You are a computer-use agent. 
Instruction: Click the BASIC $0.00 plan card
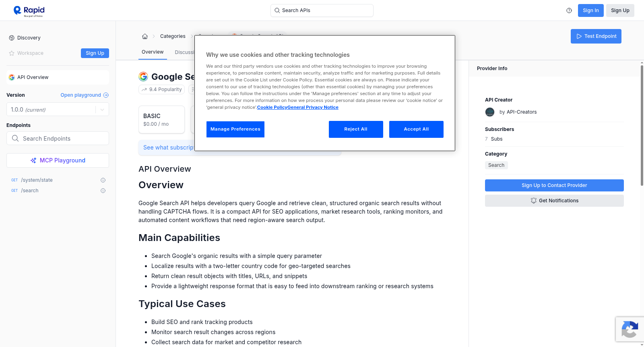(x=161, y=120)
